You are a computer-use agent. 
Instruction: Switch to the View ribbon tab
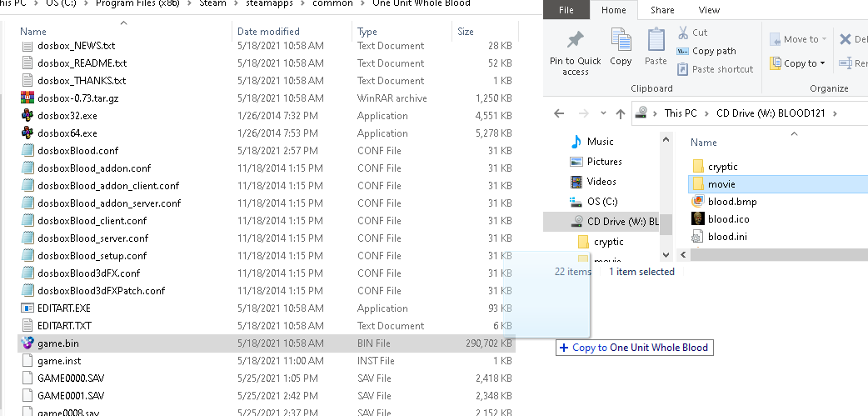point(709,10)
